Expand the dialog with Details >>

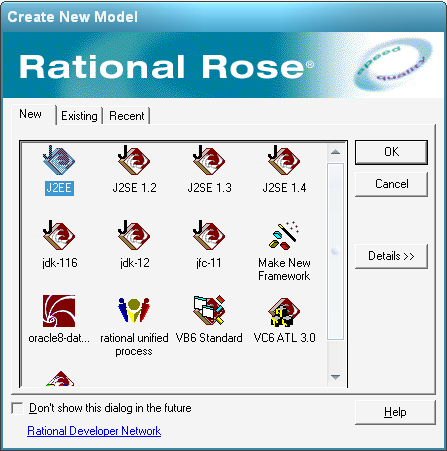391,256
